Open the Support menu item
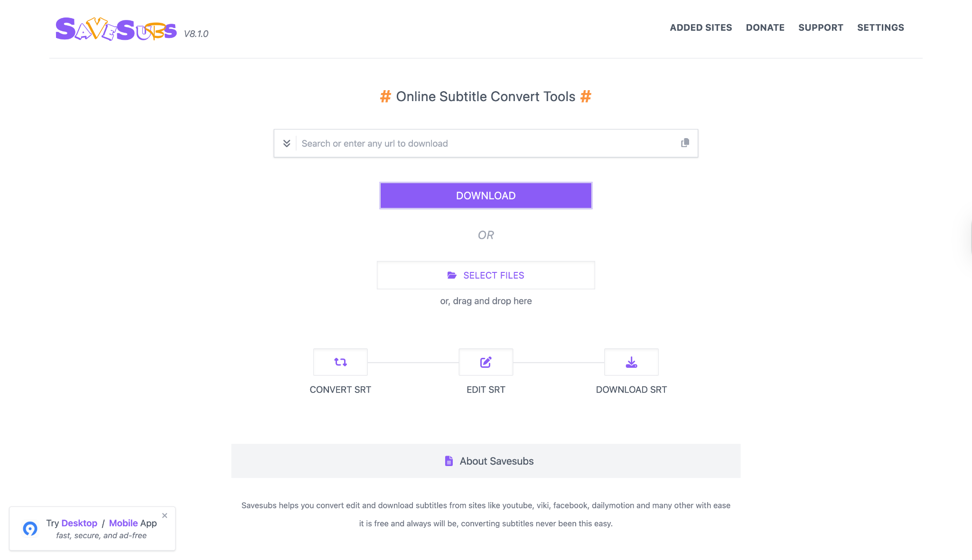This screenshot has width=972, height=560. tap(821, 28)
